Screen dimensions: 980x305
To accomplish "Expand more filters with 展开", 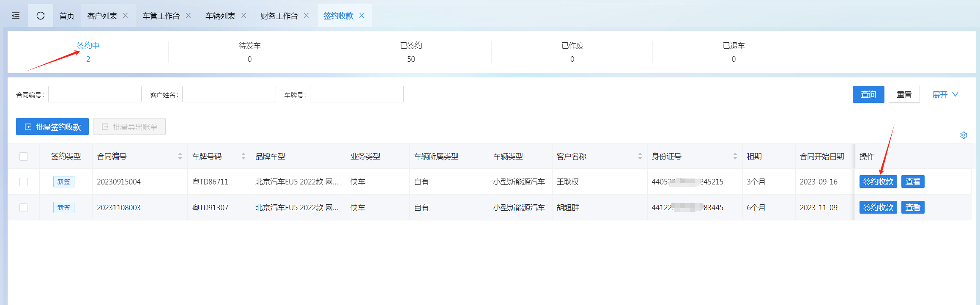I will point(945,95).
